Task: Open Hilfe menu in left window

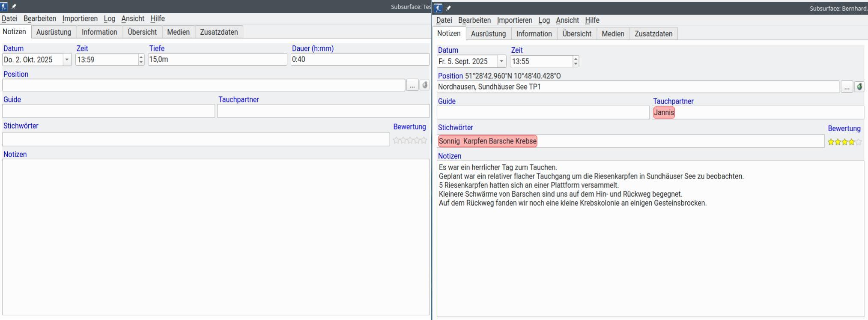Action: pos(158,18)
